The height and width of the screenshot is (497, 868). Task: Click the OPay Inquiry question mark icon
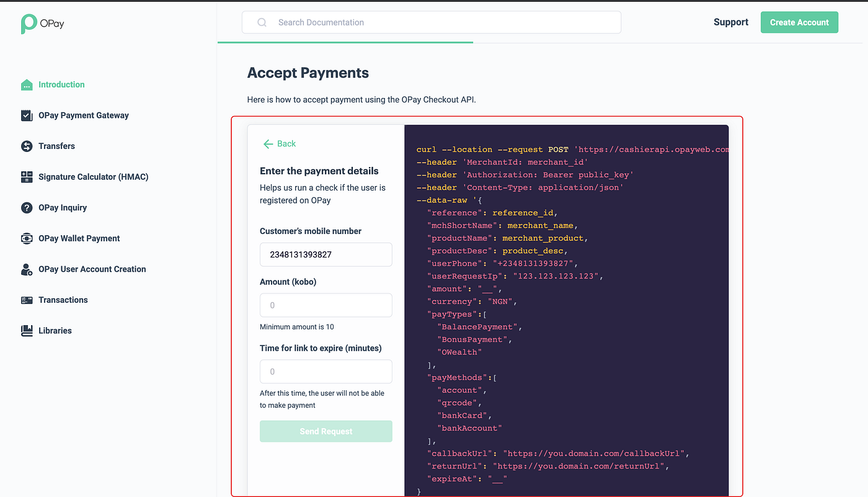(27, 208)
